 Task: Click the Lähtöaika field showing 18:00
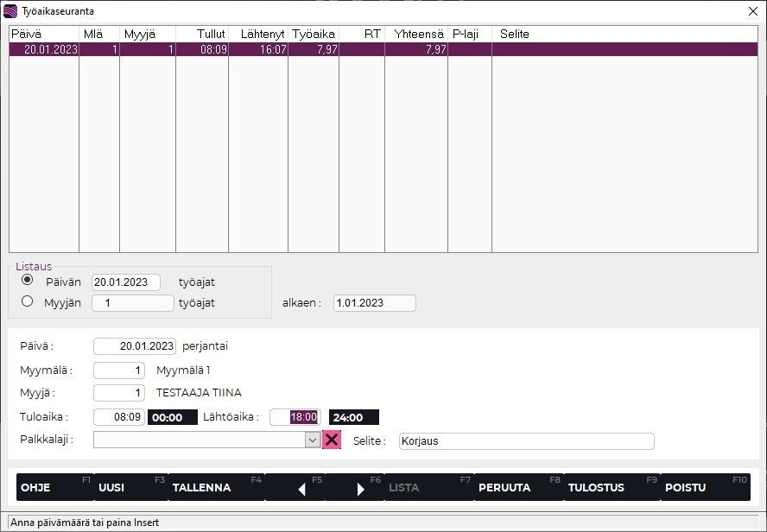(x=295, y=417)
